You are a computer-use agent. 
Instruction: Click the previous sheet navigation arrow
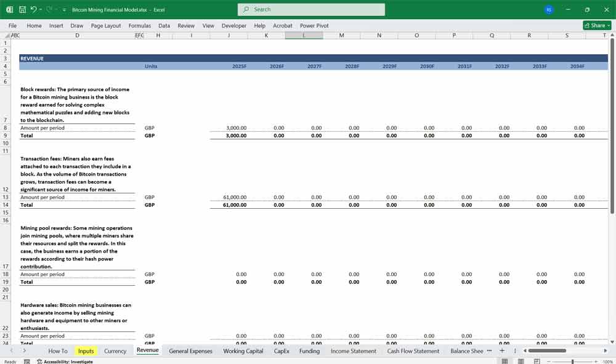pos(11,350)
